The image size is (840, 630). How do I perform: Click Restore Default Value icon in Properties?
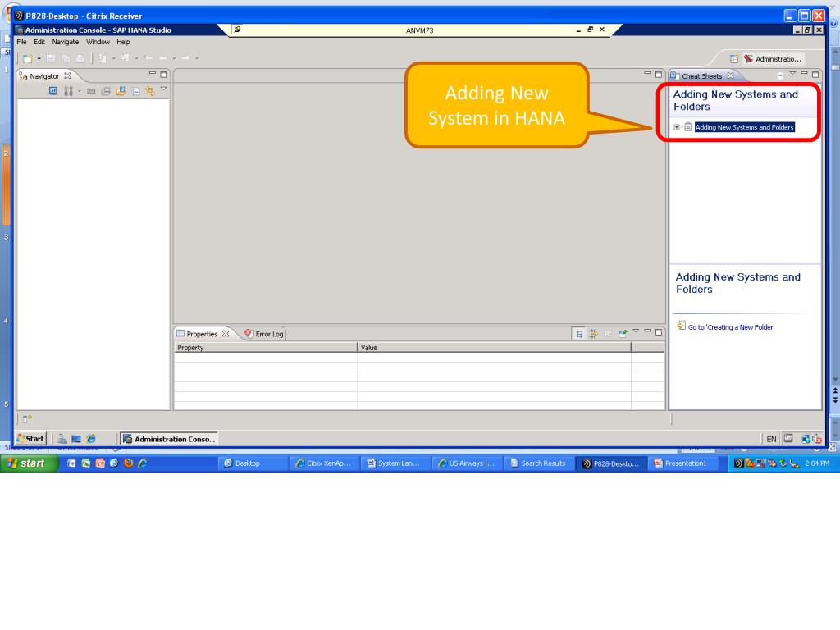[608, 334]
